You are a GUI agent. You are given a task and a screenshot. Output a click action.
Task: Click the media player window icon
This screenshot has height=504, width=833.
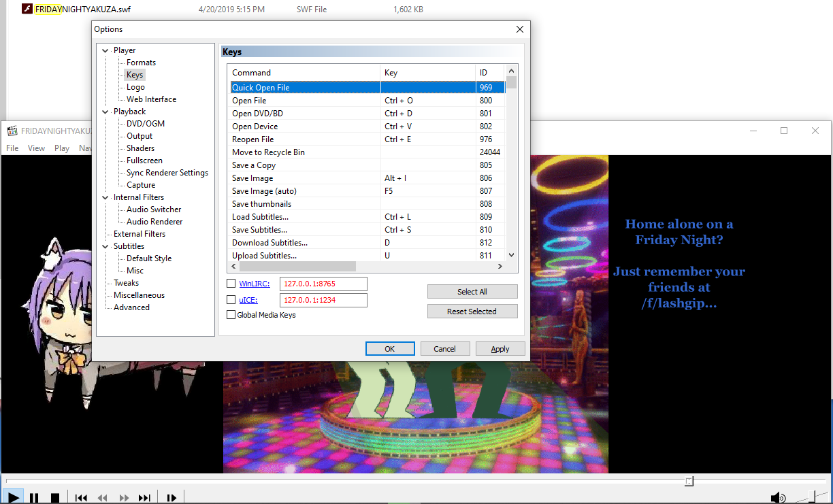point(12,131)
